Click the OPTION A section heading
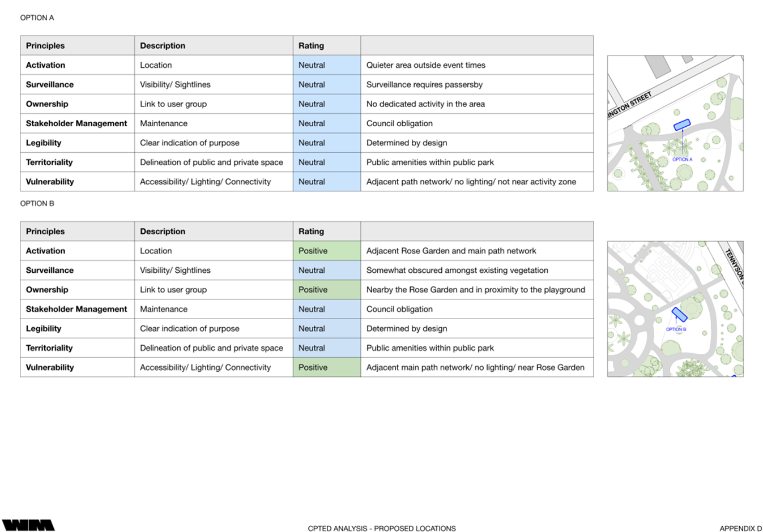 (37, 18)
